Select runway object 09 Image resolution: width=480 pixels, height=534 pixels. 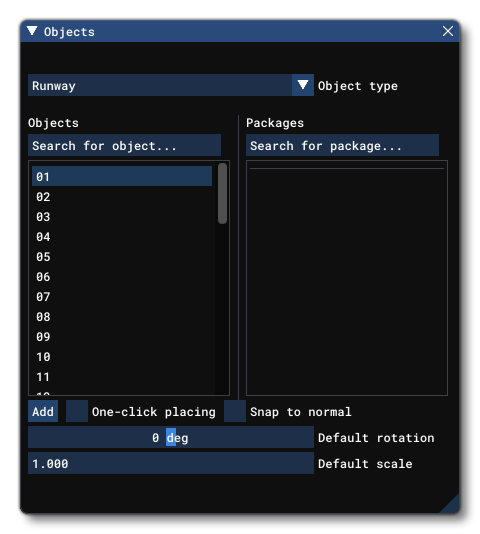122,337
